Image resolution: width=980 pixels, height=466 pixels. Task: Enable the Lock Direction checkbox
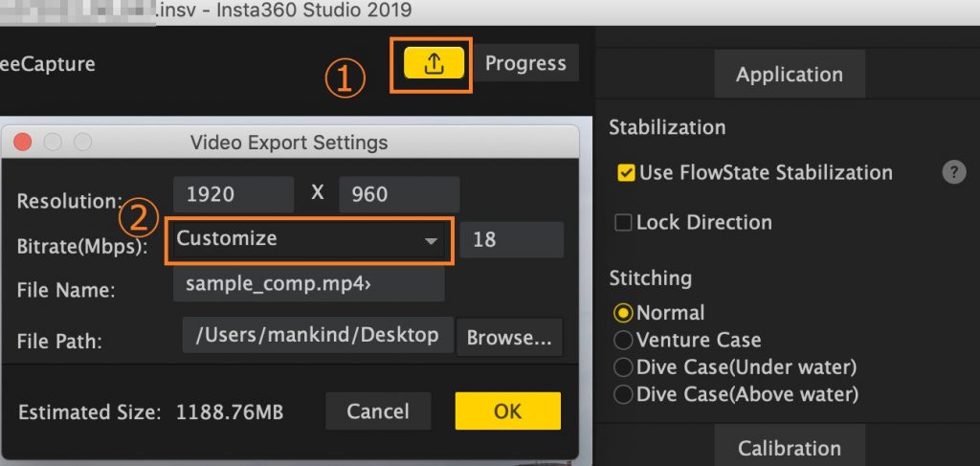pyautogui.click(x=623, y=222)
